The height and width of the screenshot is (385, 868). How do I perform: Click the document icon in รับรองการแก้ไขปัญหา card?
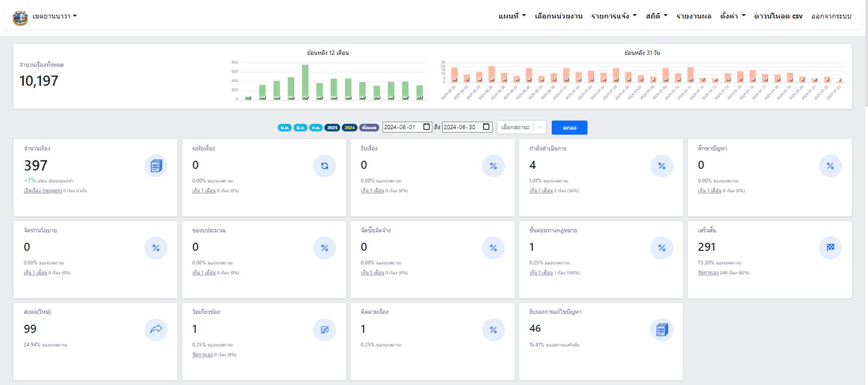click(x=661, y=330)
